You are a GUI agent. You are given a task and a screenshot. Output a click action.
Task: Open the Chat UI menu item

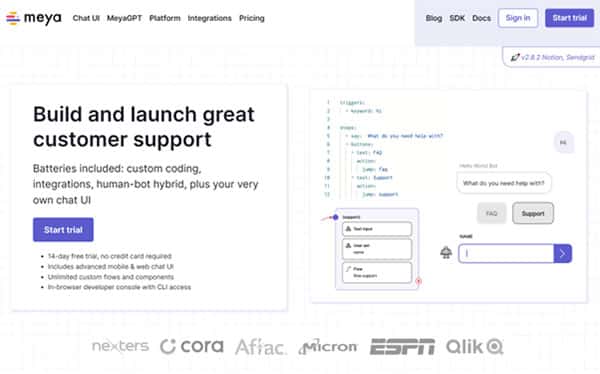click(x=86, y=18)
